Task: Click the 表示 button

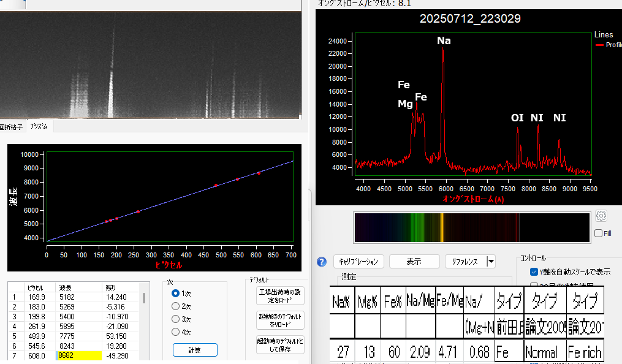Action: point(414,262)
